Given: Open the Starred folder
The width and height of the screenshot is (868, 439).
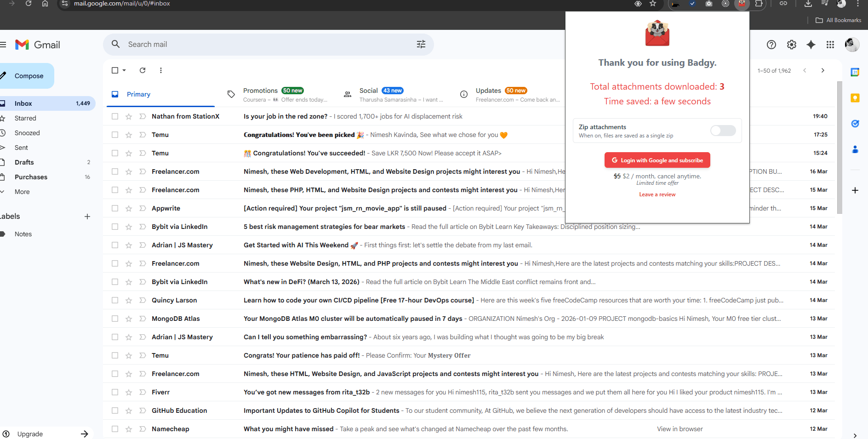Looking at the screenshot, I should [25, 118].
